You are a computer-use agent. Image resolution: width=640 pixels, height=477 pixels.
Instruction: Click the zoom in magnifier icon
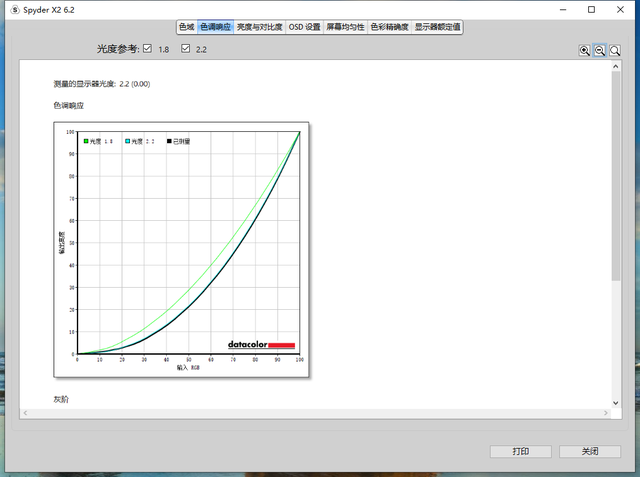tap(584, 51)
